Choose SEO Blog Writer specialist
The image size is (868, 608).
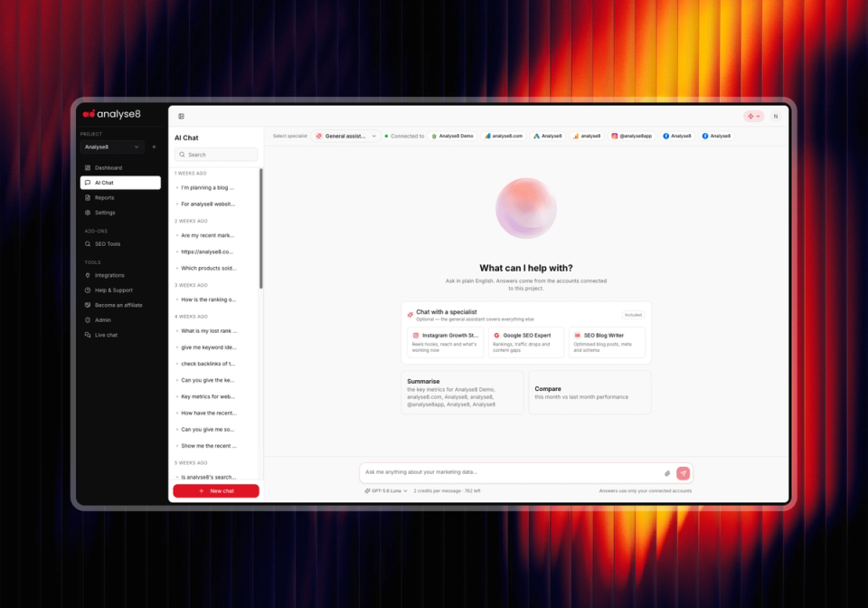[x=607, y=342]
